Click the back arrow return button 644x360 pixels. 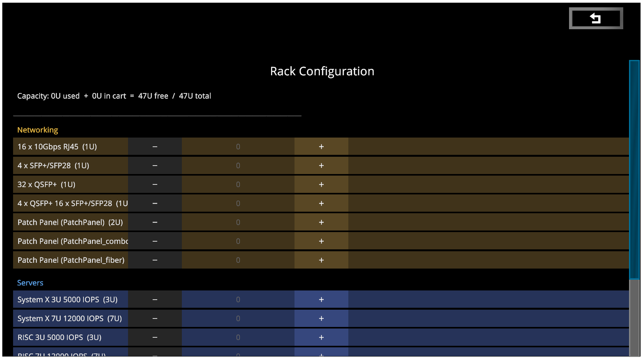pyautogui.click(x=596, y=18)
